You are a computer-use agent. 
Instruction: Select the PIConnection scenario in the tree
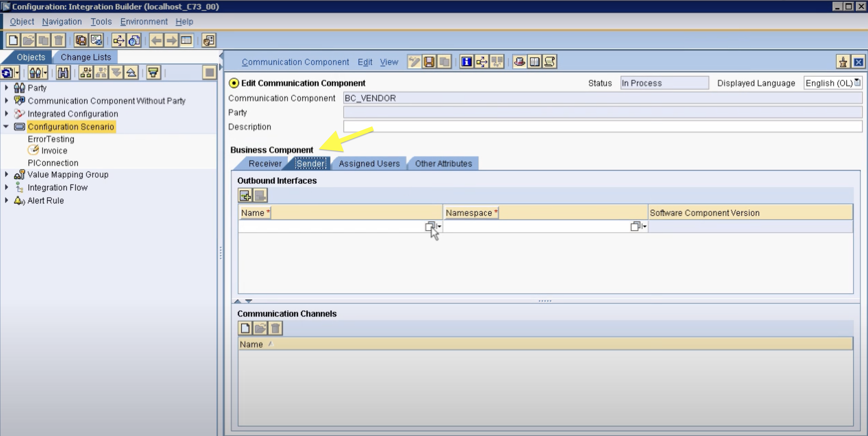53,163
